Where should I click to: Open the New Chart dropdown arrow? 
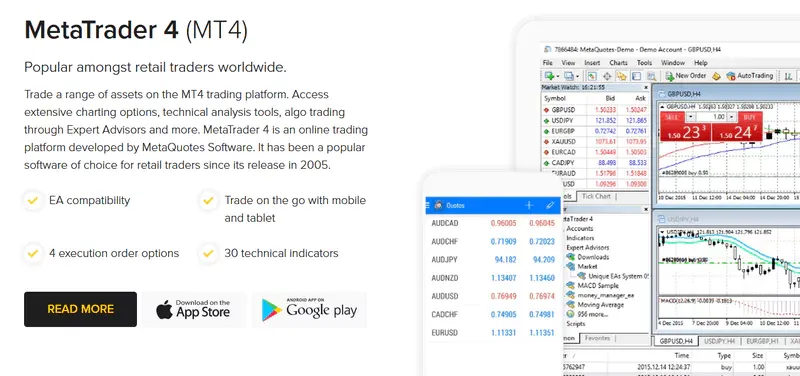[558, 77]
